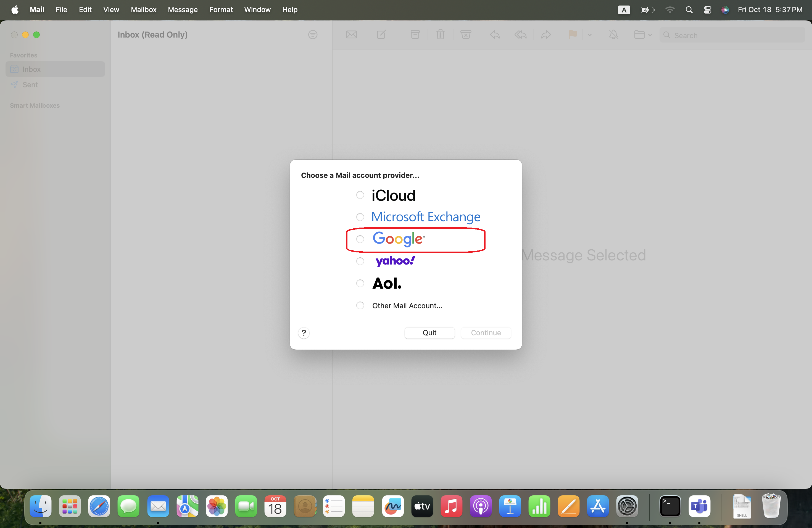The image size is (812, 528).
Task: Open the Format menu
Action: [x=221, y=10]
